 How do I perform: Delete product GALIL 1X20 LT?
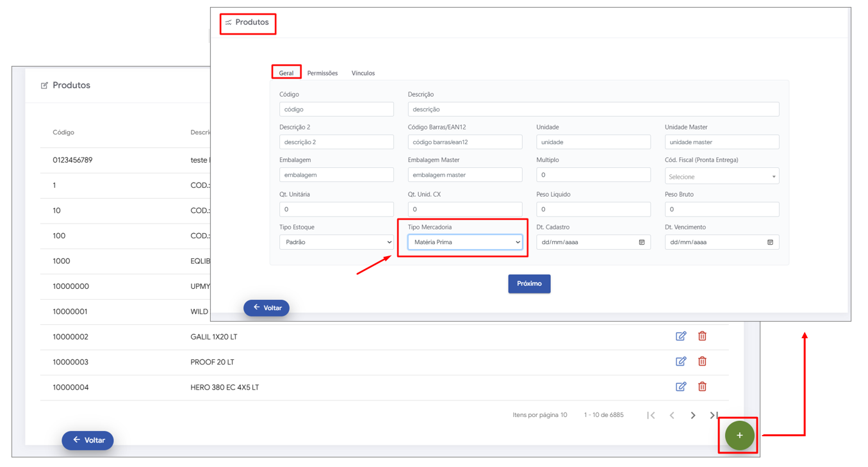tap(702, 336)
